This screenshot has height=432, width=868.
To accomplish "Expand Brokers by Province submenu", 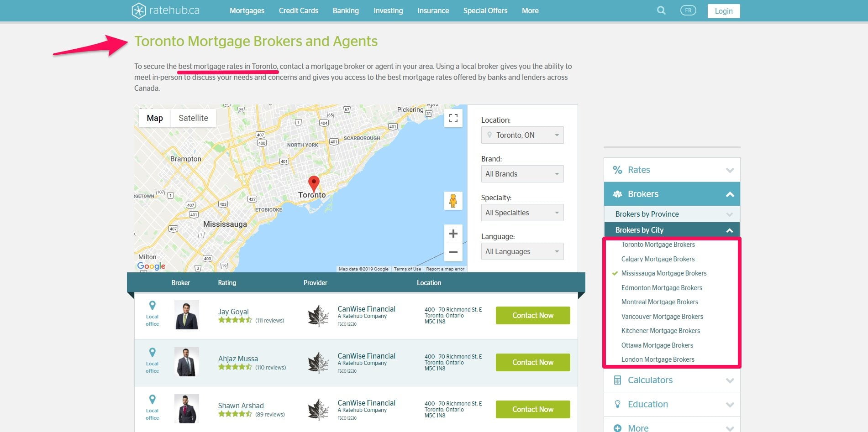I will click(672, 214).
